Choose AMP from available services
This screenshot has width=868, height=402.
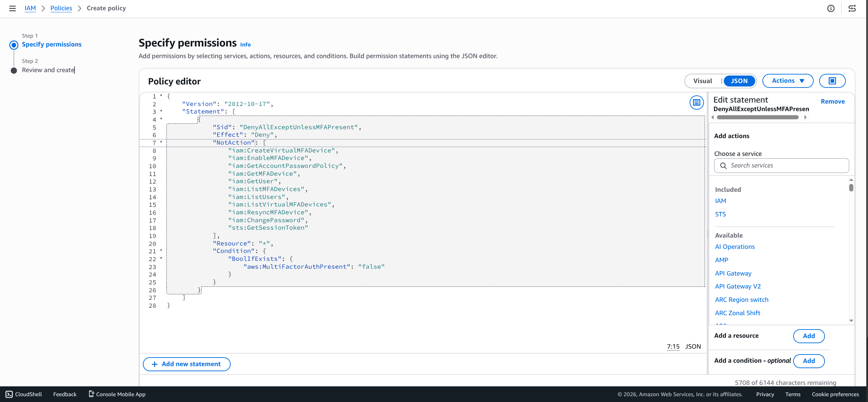click(x=721, y=260)
